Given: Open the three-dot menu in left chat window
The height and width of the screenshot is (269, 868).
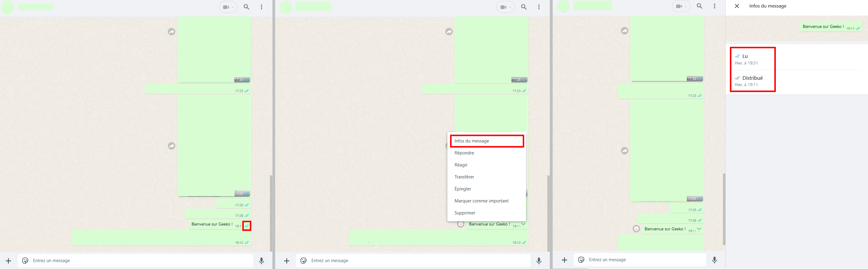Looking at the screenshot, I should (262, 7).
